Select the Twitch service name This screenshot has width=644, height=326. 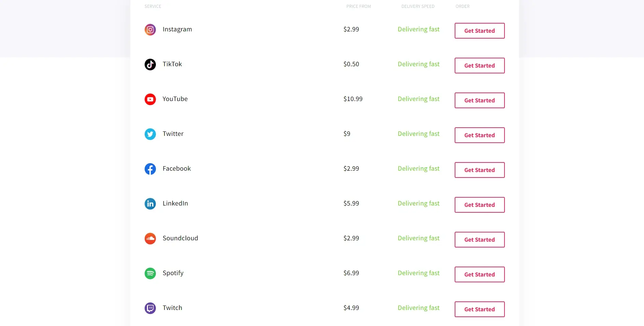coord(172,308)
